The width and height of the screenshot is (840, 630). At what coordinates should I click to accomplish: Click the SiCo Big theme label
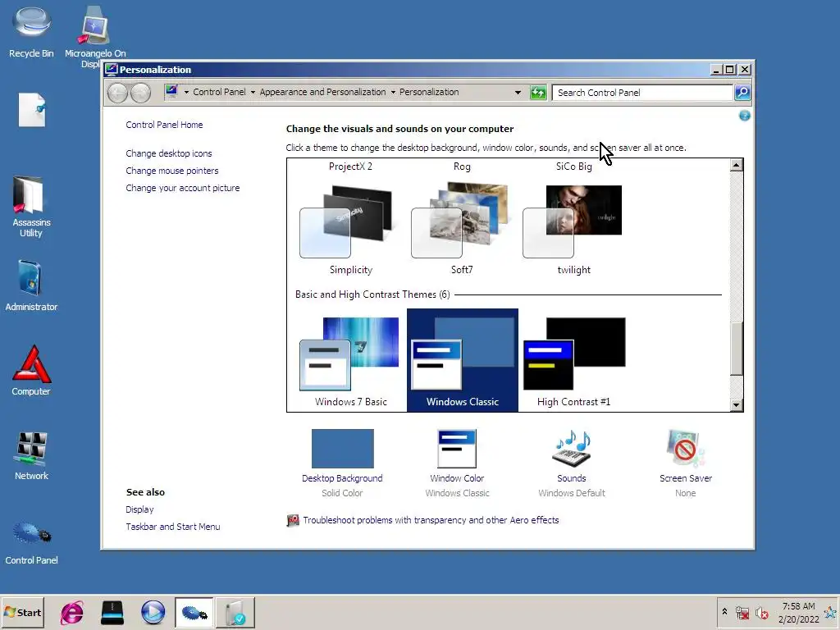point(573,167)
